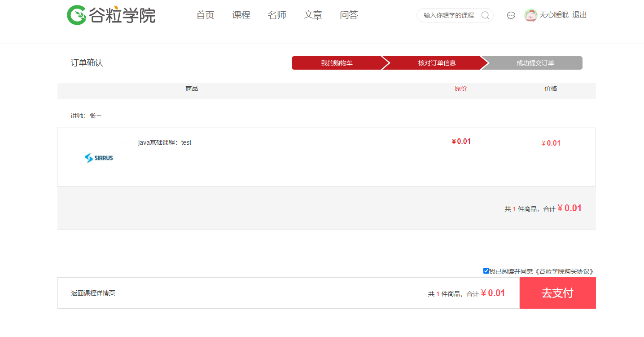Click the total ¥0.01 beside 去支付
This screenshot has height=337, width=644.
[x=493, y=293]
